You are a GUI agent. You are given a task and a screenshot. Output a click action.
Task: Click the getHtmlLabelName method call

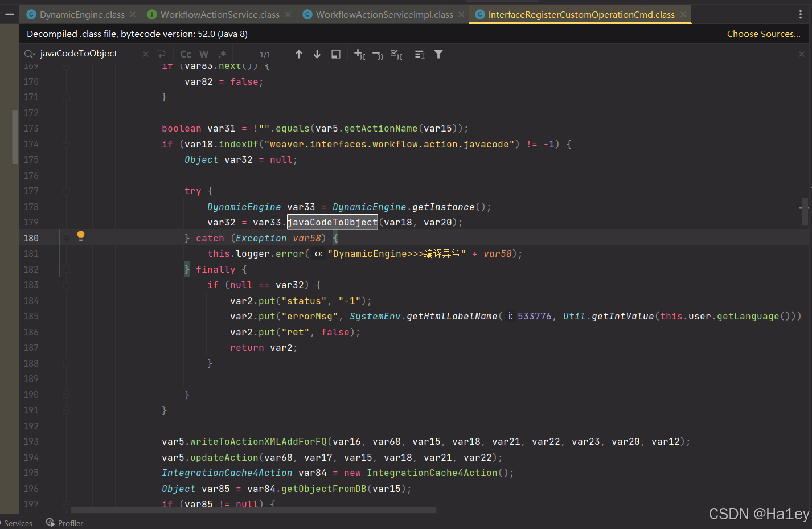[452, 317]
